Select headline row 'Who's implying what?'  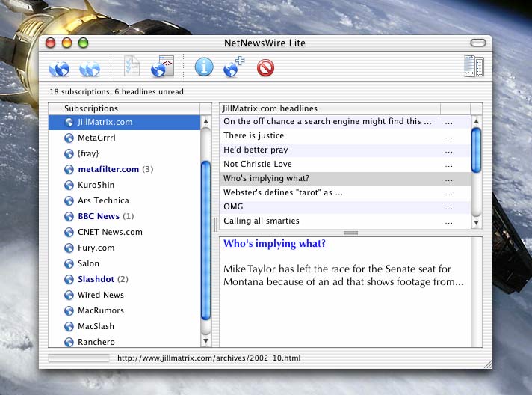point(345,178)
